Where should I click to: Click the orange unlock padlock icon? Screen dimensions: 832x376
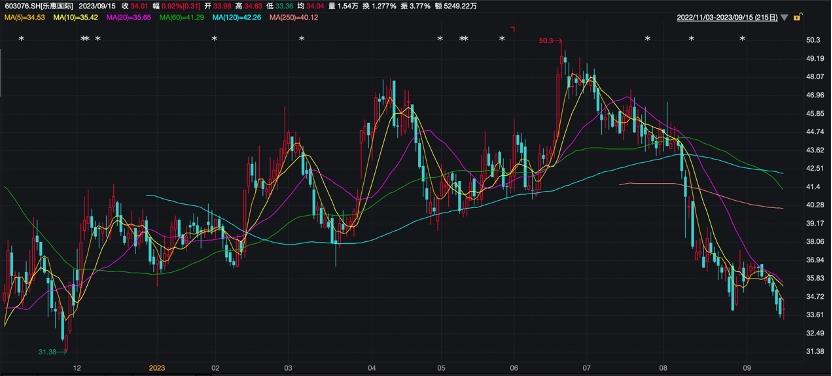coord(796,18)
